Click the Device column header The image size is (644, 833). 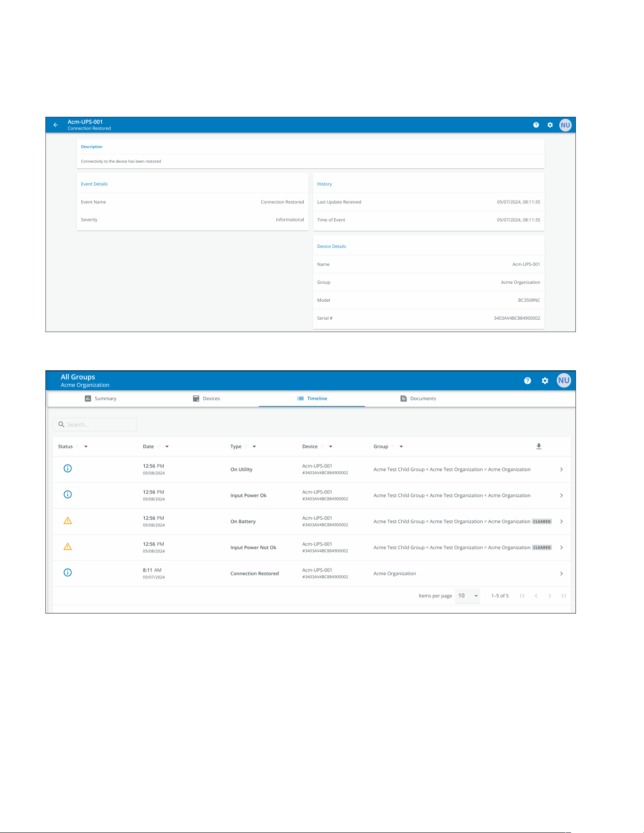(310, 447)
